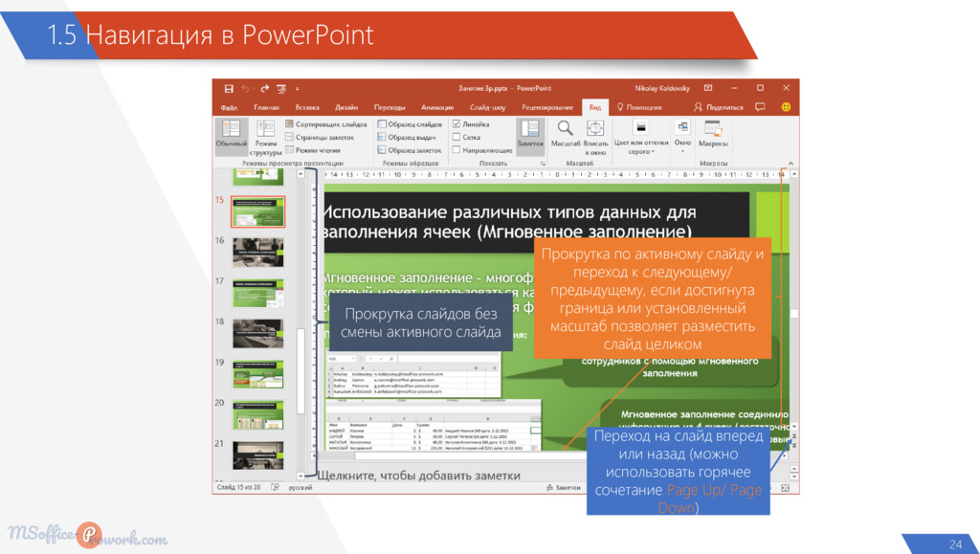Open the Слайд-шоу ribbon tab
The width and height of the screenshot is (980, 554).
[487, 107]
